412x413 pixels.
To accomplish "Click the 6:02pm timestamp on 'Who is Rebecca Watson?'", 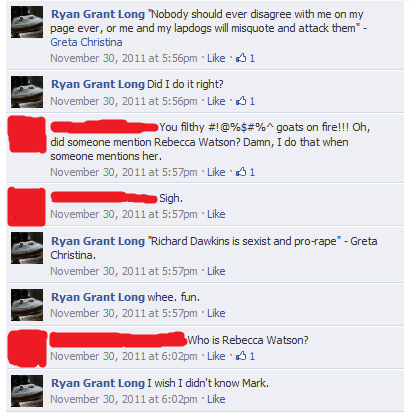I will click(124, 356).
